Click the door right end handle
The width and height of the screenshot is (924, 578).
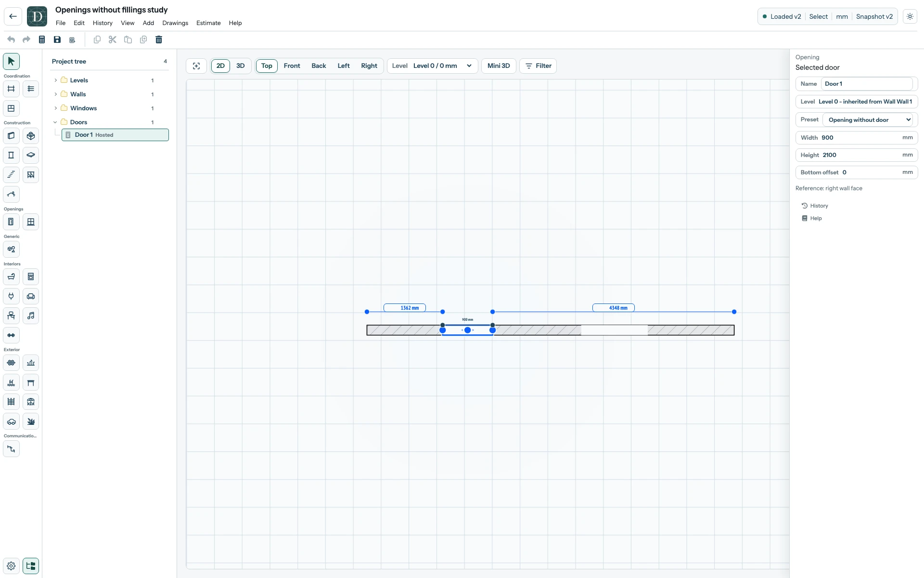(x=492, y=330)
